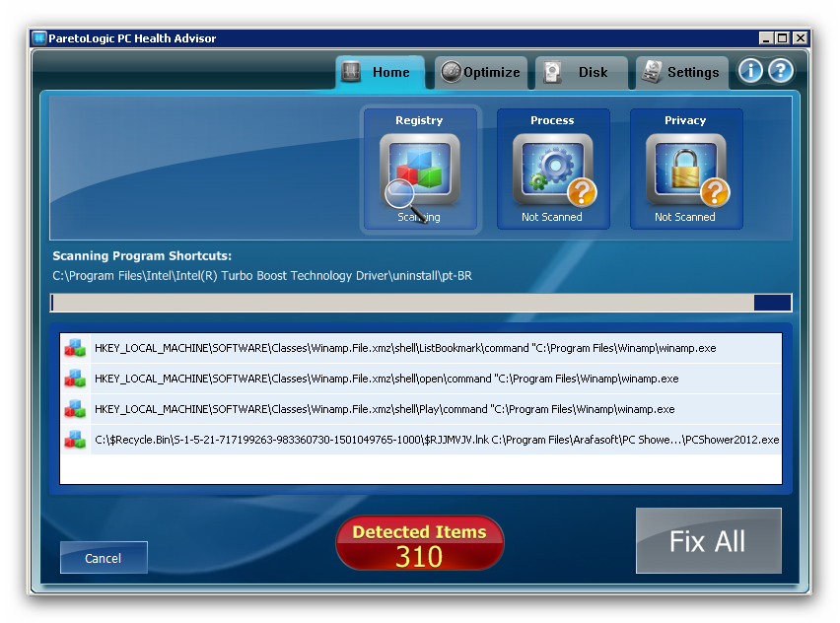The width and height of the screenshot is (840, 623).
Task: Click the Turbo Boost Technology Driver scanning path
Action: point(262,276)
